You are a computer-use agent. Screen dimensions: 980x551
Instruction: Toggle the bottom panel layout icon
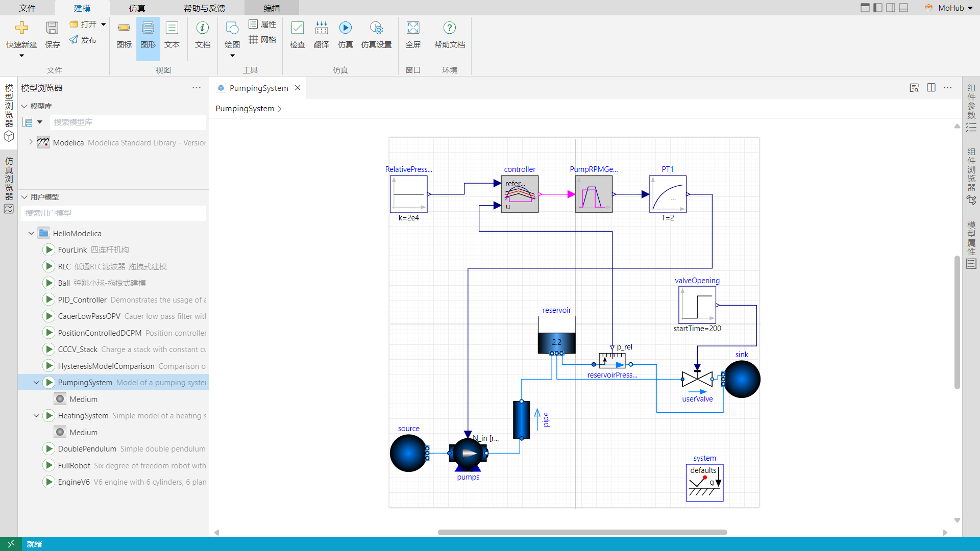point(903,8)
